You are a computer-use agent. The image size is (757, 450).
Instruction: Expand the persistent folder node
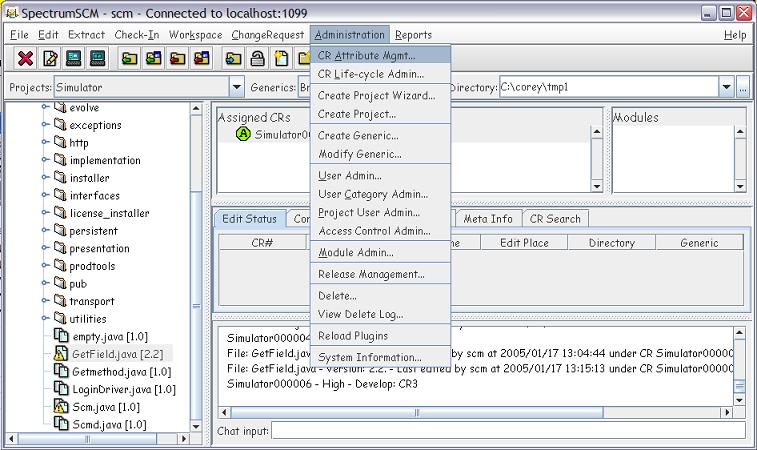click(45, 230)
